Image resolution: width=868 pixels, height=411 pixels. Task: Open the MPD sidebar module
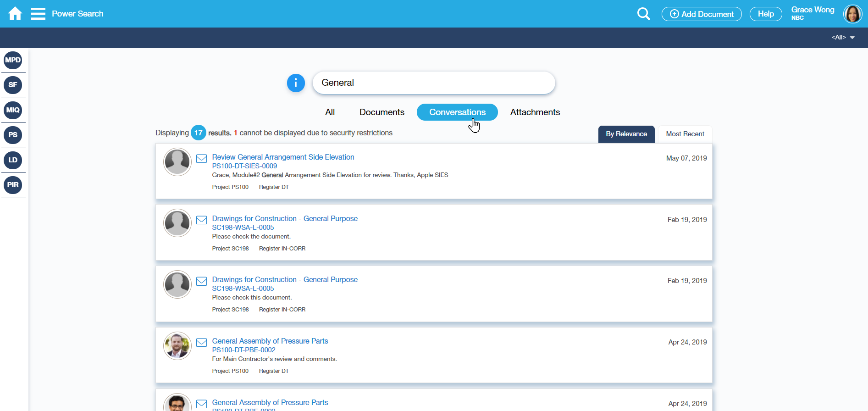click(x=13, y=60)
